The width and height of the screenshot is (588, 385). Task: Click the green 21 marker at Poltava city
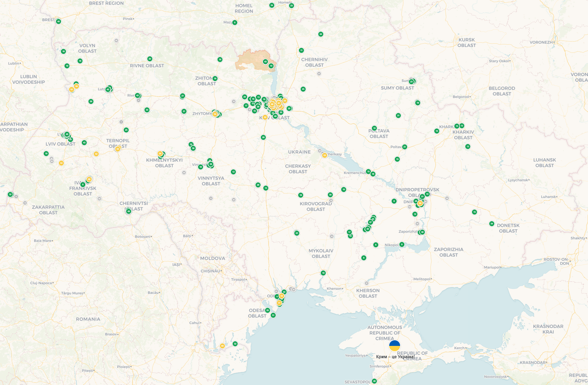[405, 147]
